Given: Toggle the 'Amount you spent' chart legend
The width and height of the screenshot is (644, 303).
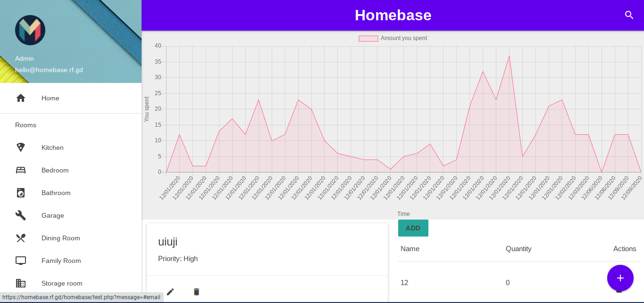Looking at the screenshot, I should pos(393,38).
